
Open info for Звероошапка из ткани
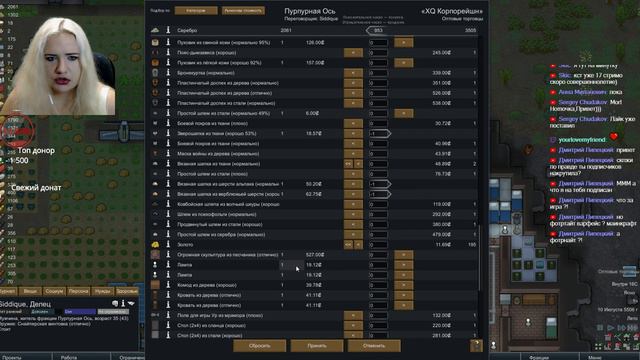tap(168, 133)
